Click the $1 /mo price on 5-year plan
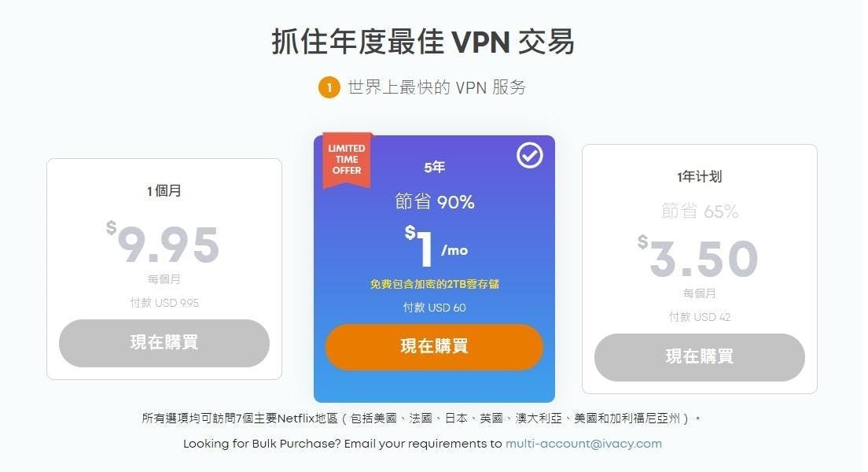 click(436, 246)
